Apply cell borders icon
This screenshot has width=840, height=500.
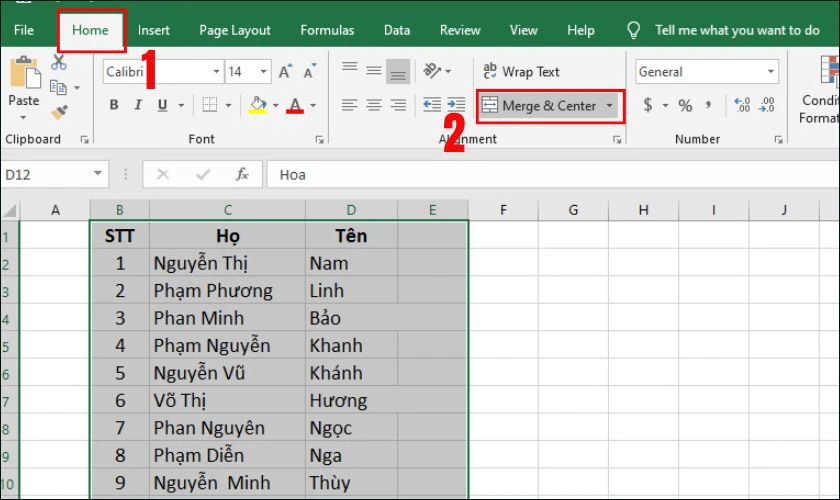[209, 105]
